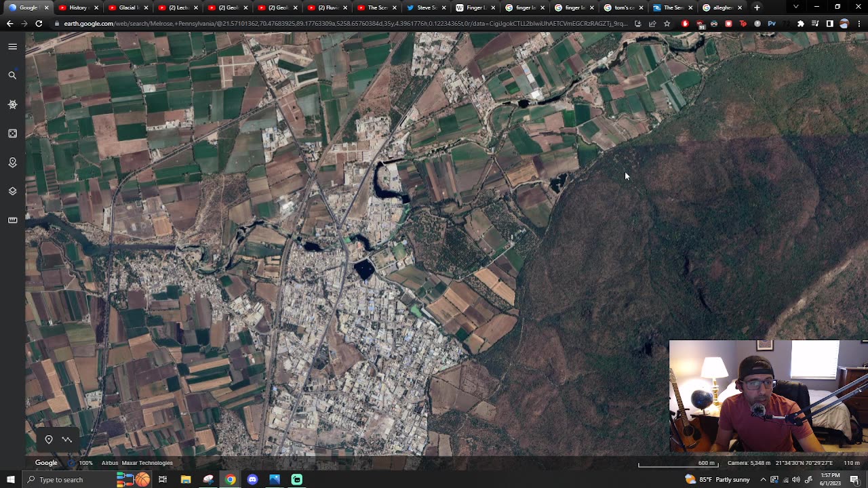Open the Chrome profile avatar
868x488 pixels.
point(844,24)
